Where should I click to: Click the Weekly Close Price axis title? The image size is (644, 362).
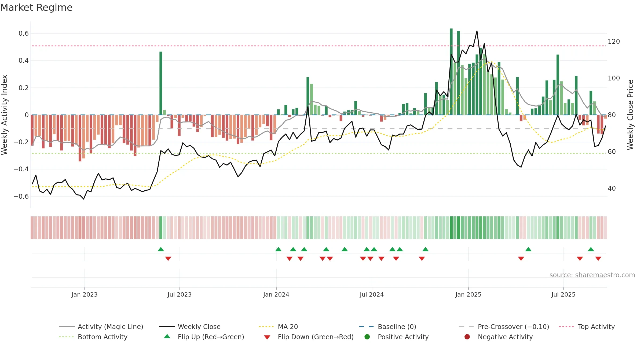click(630, 115)
